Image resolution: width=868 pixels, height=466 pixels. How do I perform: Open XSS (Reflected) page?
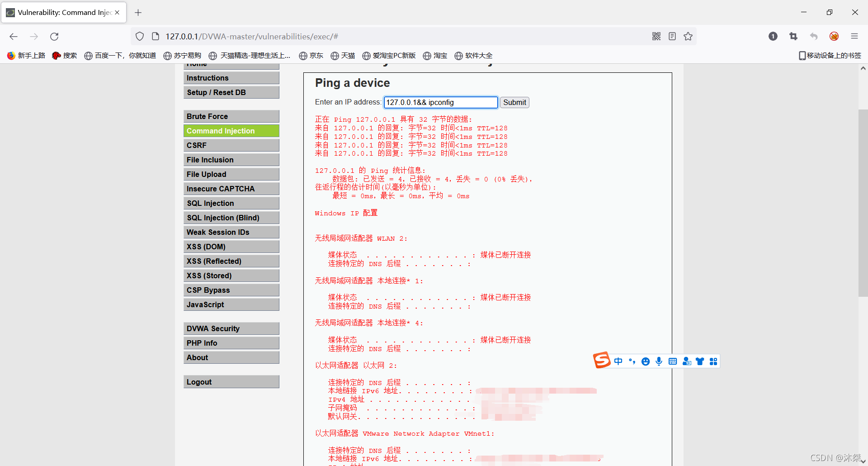pos(231,261)
